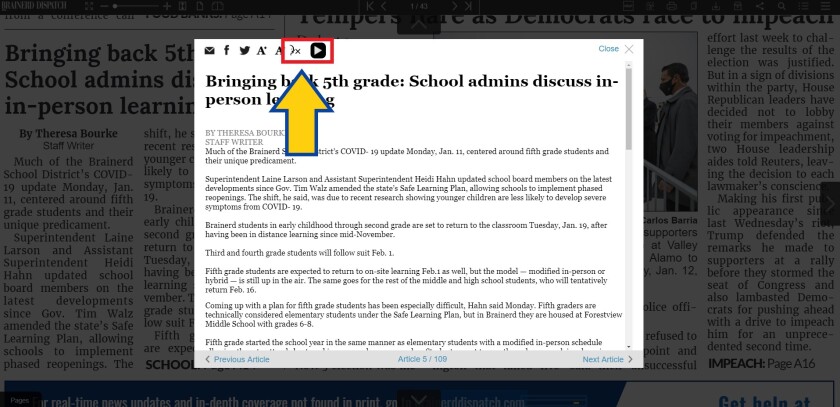This screenshot has height=407, width=840.
Task: Select fit-to-width page view
Action: [183, 6]
